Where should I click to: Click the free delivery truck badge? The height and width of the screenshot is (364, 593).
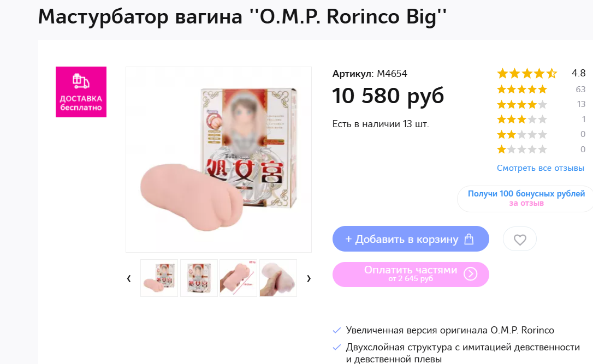tap(81, 92)
